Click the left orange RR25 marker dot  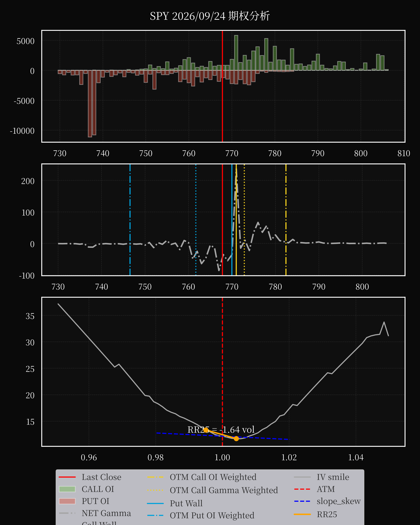pos(206,430)
